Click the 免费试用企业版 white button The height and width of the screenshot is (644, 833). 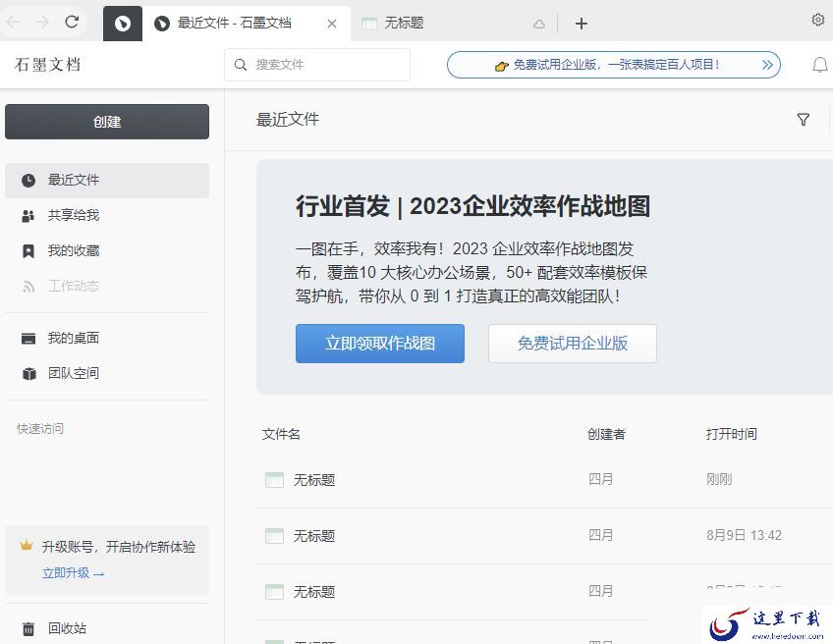coord(573,344)
